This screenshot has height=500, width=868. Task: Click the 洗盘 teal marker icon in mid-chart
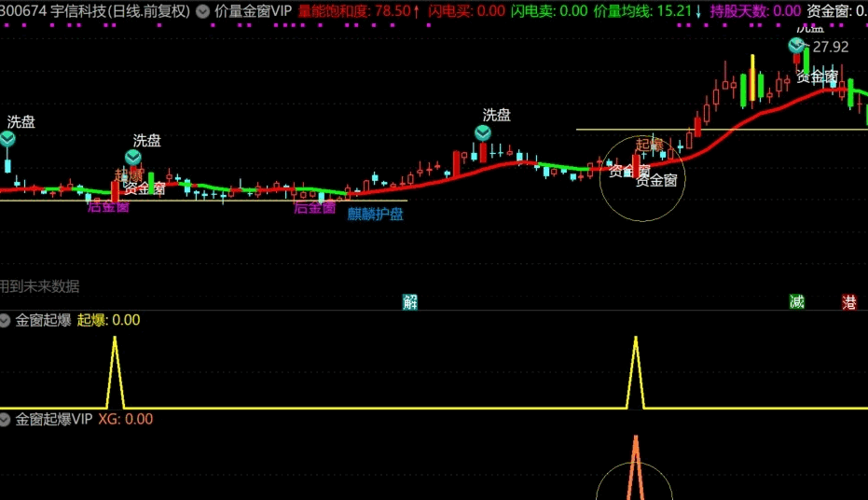click(x=483, y=132)
